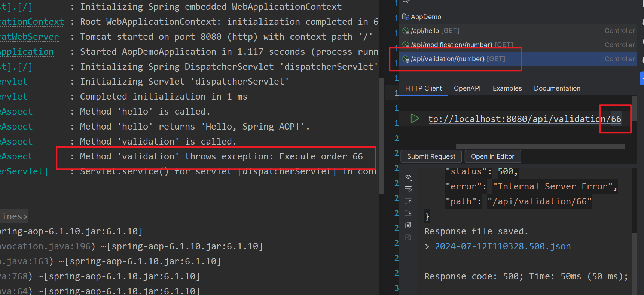Click copy response body icon
644x295 pixels.
[x=408, y=225]
